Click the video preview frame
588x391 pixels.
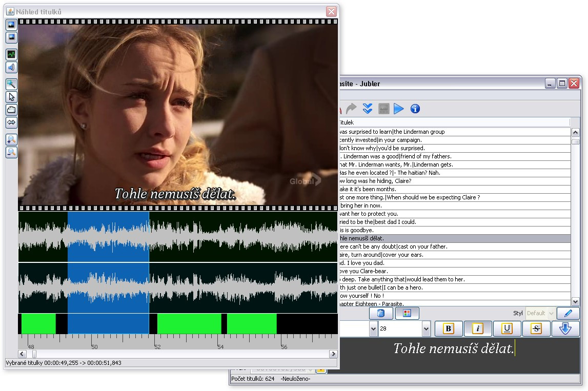(x=178, y=114)
